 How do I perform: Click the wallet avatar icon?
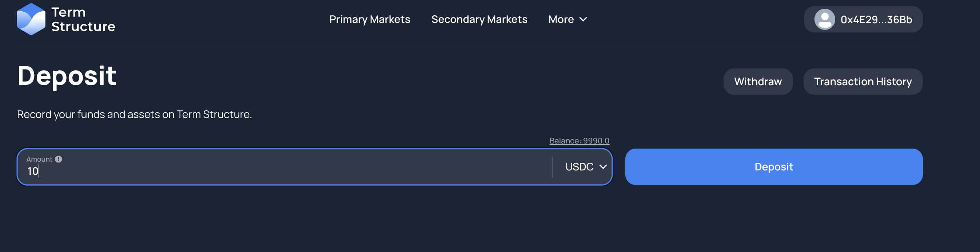(824, 19)
